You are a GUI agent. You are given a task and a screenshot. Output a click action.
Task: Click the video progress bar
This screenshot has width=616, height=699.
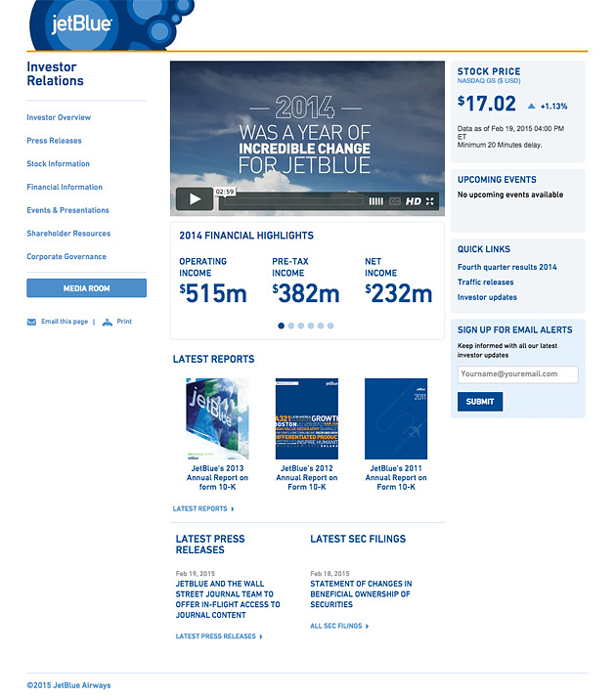tap(293, 201)
